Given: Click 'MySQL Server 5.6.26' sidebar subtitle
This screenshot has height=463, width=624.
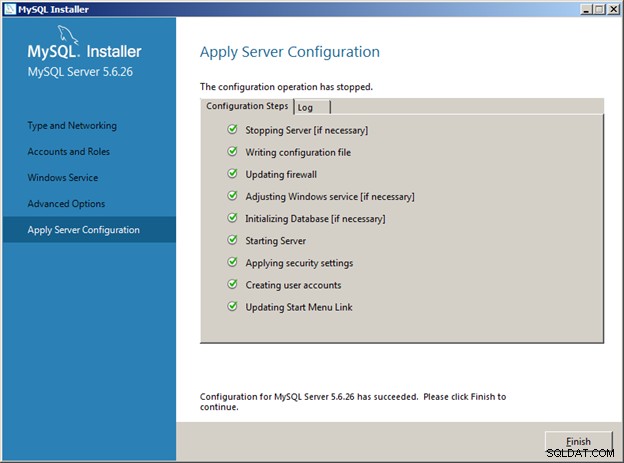Looking at the screenshot, I should click(x=80, y=72).
